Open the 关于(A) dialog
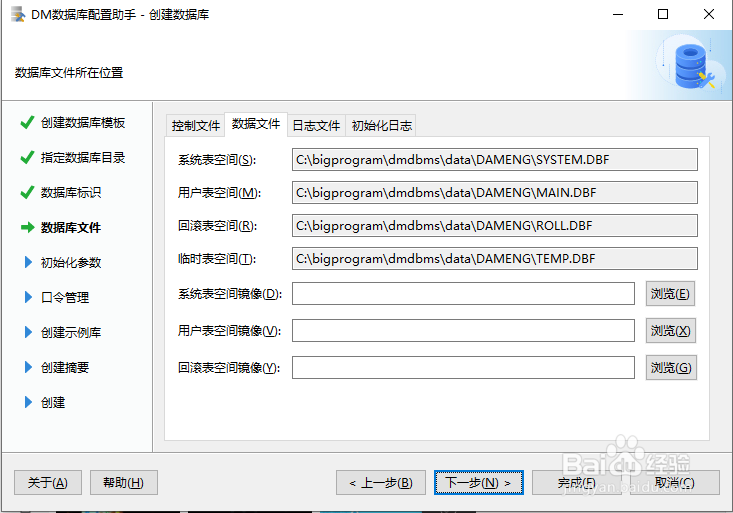The width and height of the screenshot is (733, 513). click(x=48, y=483)
